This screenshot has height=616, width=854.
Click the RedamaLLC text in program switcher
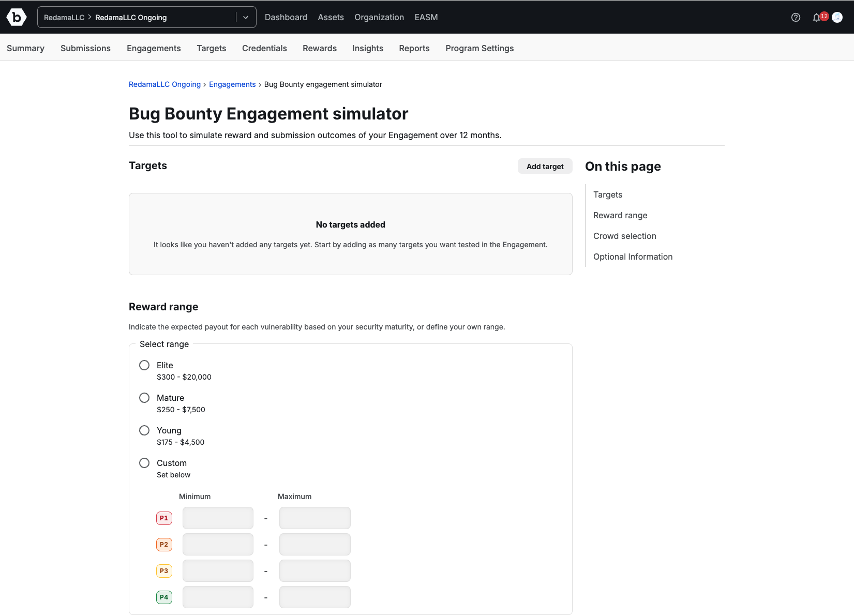pyautogui.click(x=64, y=18)
